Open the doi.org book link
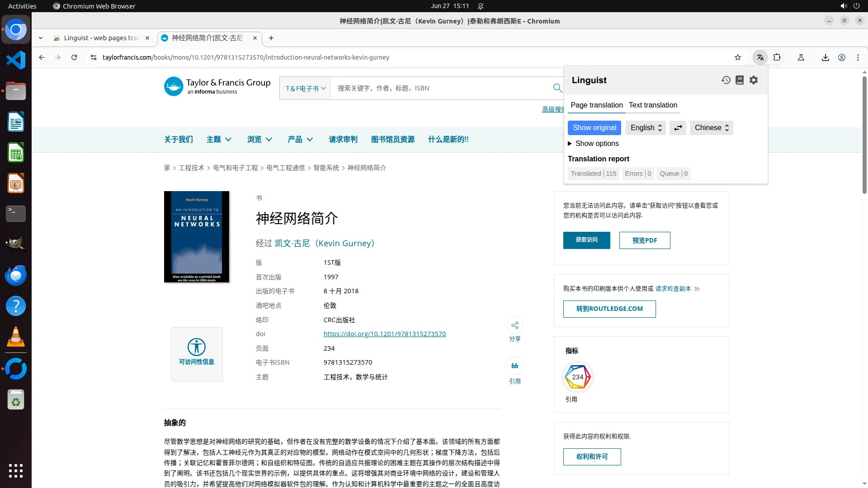Viewport: 868px width, 488px height. tap(384, 334)
